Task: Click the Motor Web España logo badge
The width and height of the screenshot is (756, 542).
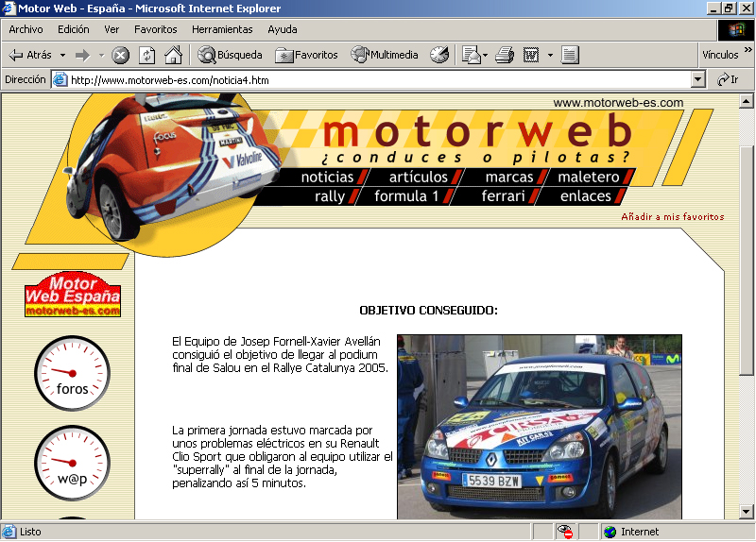Action: [73, 295]
